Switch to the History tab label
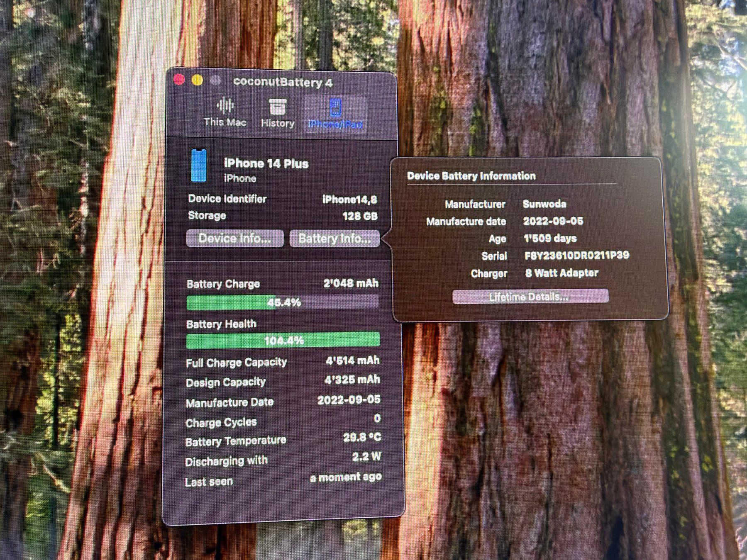Screen dimensions: 747x560 coord(278,123)
